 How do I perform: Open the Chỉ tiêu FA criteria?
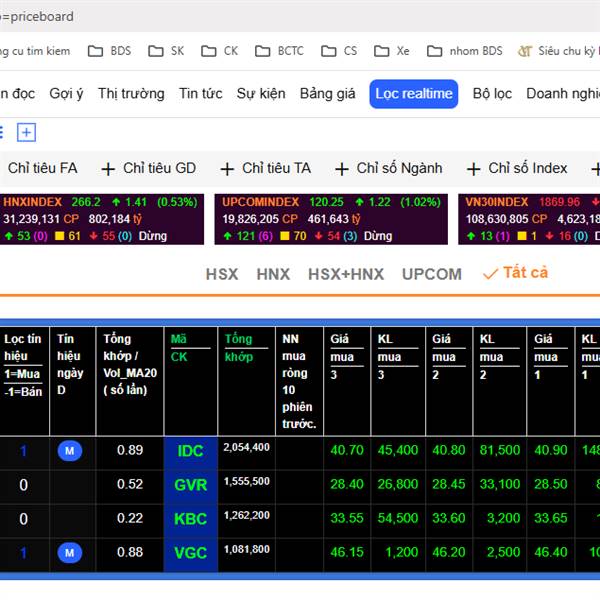(x=42, y=168)
